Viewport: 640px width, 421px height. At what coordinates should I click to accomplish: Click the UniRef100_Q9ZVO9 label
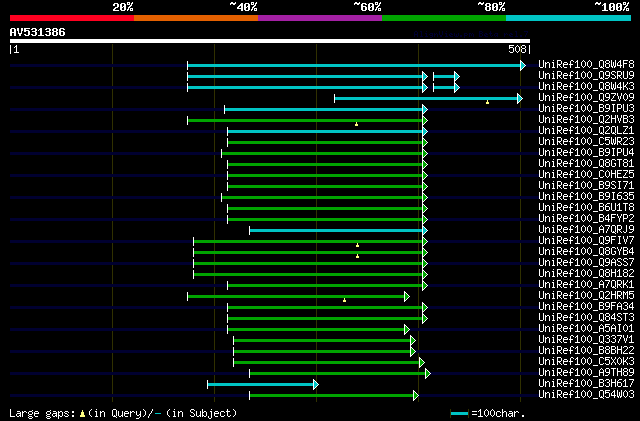(586, 98)
